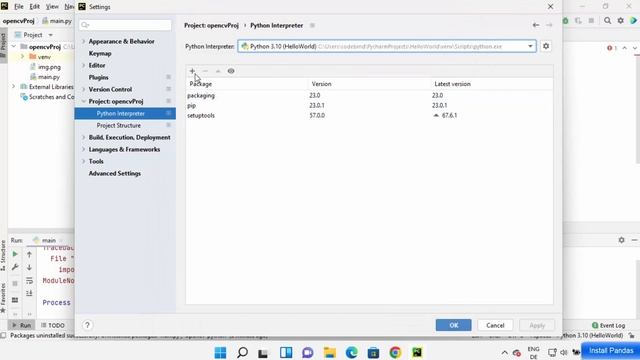Click the colorful arrow icon in PyCharm toolbar

coord(634,20)
